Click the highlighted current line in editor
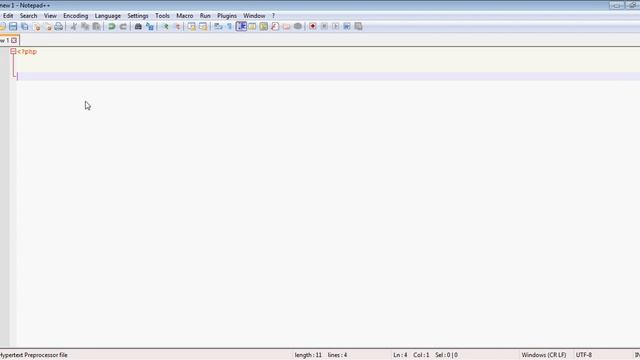Image resolution: width=640 pixels, height=360 pixels. (x=328, y=76)
